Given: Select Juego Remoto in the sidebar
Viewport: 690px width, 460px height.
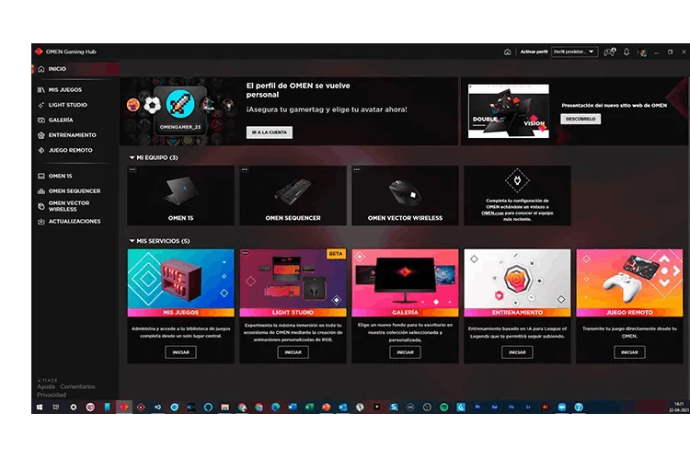Looking at the screenshot, I should point(70,150).
